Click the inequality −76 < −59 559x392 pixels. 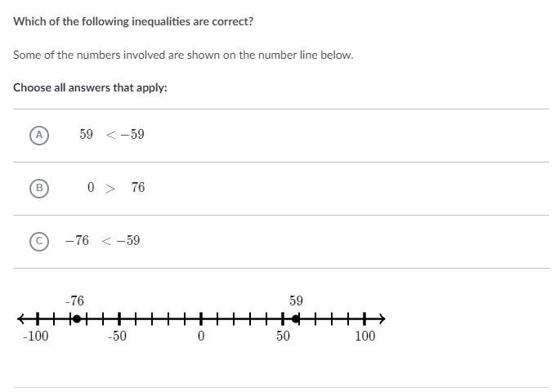click(103, 241)
